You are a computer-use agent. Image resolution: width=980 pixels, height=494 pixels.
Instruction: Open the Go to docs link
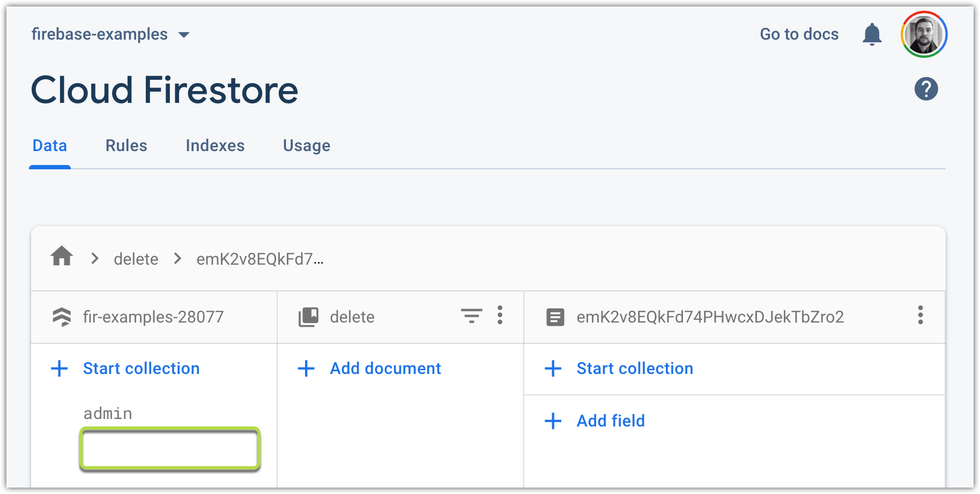click(799, 34)
